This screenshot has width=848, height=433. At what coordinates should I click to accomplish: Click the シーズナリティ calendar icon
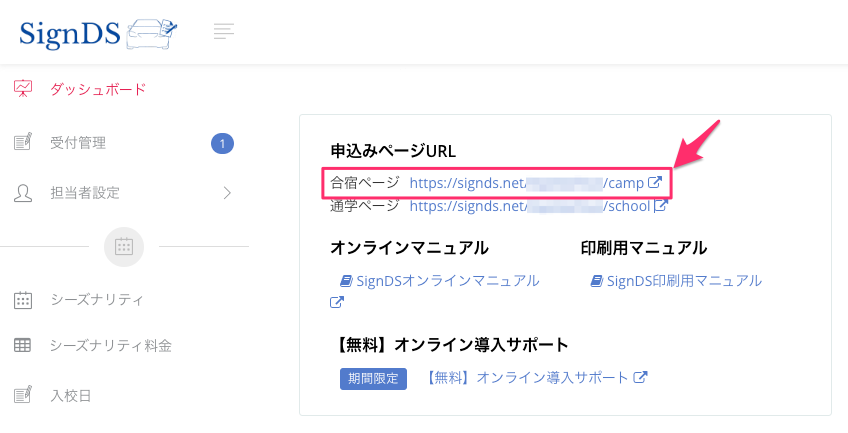coord(23,299)
